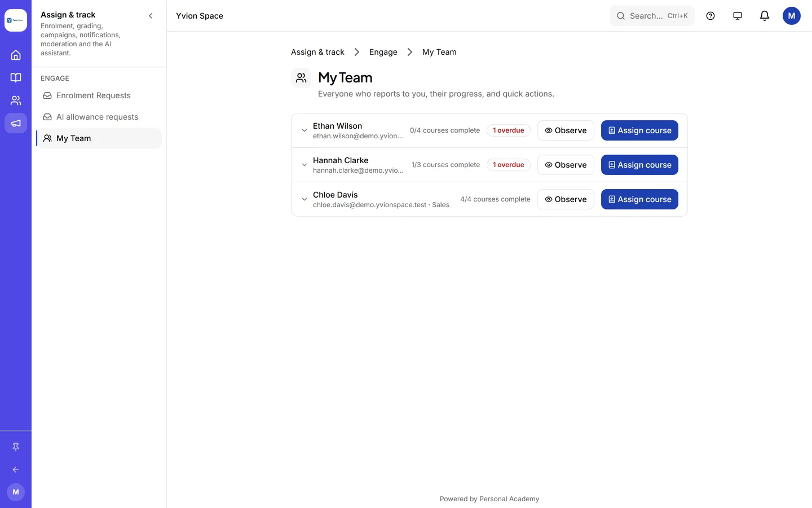Collapse the Assign & track side panel
Image resolution: width=812 pixels, height=508 pixels.
151,16
